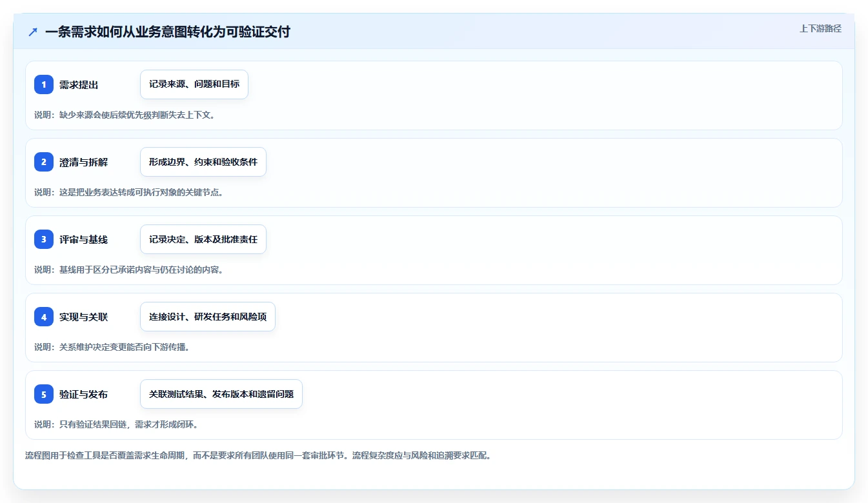Select the 记录决定、版本及批准责任 chip
The image size is (868, 503).
[203, 239]
